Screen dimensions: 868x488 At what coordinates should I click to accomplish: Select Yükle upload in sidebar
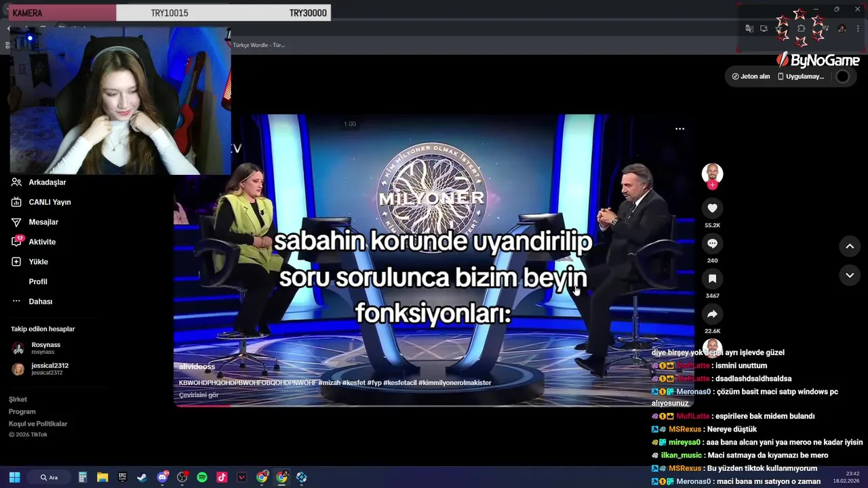(38, 262)
